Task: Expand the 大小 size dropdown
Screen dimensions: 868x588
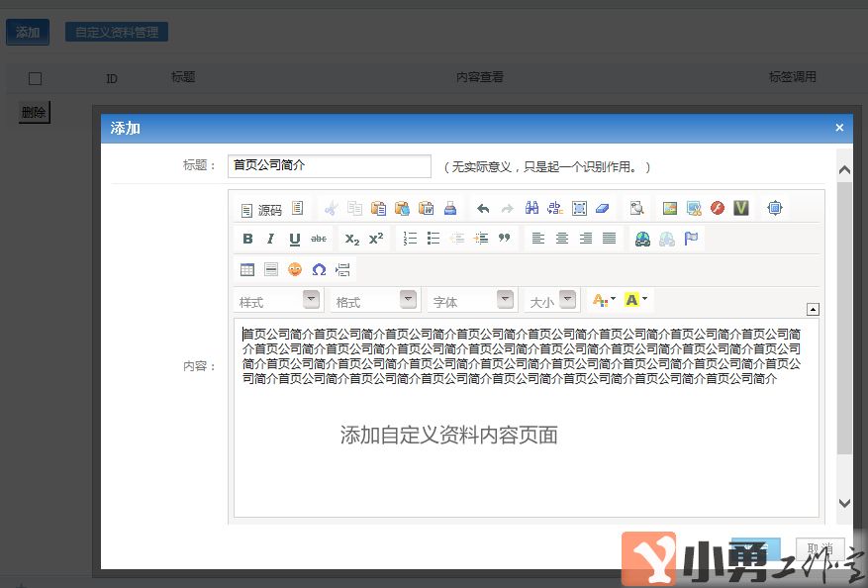Action: click(x=552, y=301)
